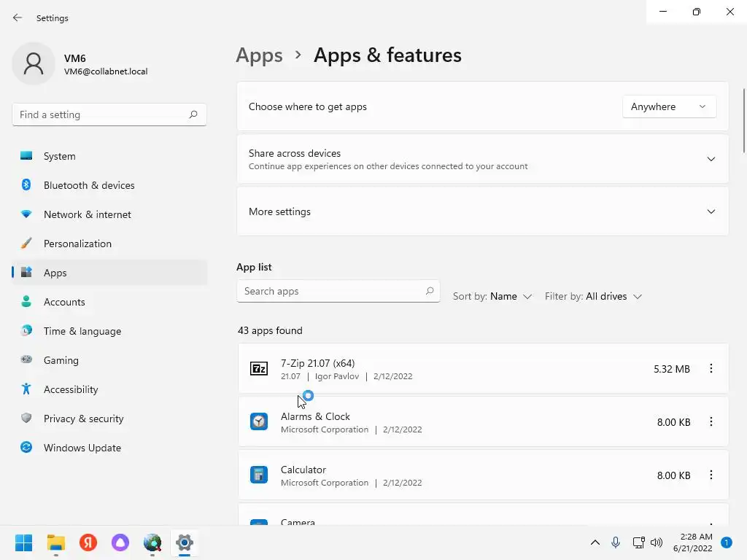Open the Sort by Name dropdown
Viewport: 747px width, 560px height.
tap(492, 296)
